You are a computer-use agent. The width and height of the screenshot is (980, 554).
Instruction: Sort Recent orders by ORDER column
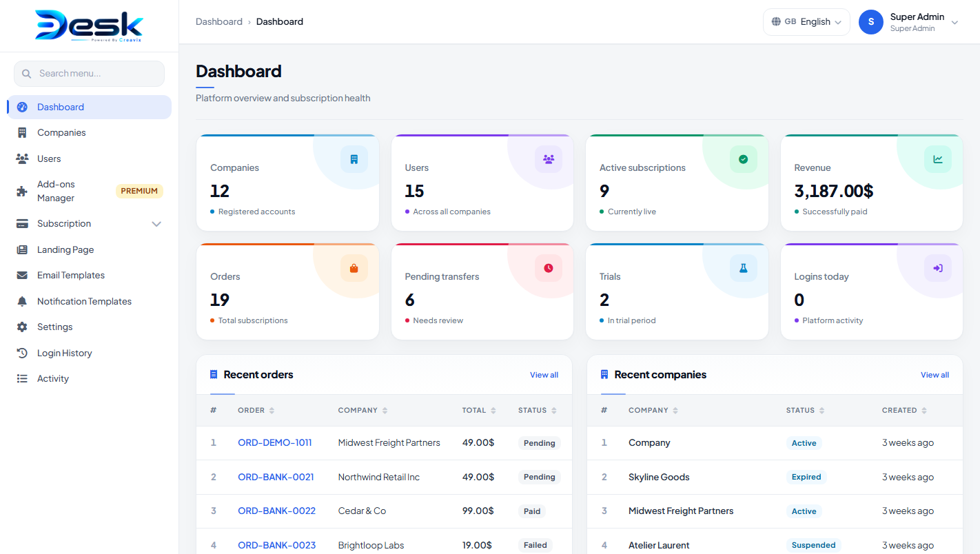256,410
